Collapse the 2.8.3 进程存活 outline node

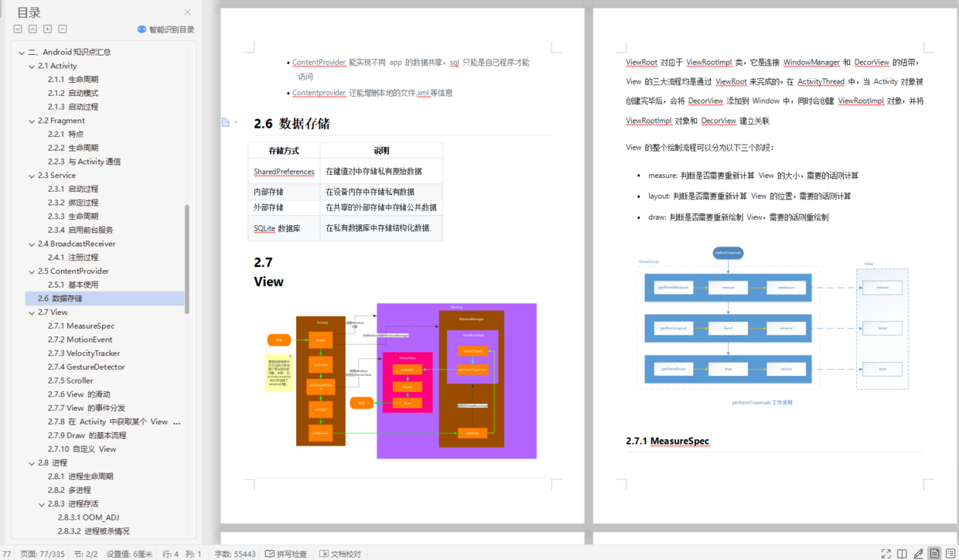(42, 504)
